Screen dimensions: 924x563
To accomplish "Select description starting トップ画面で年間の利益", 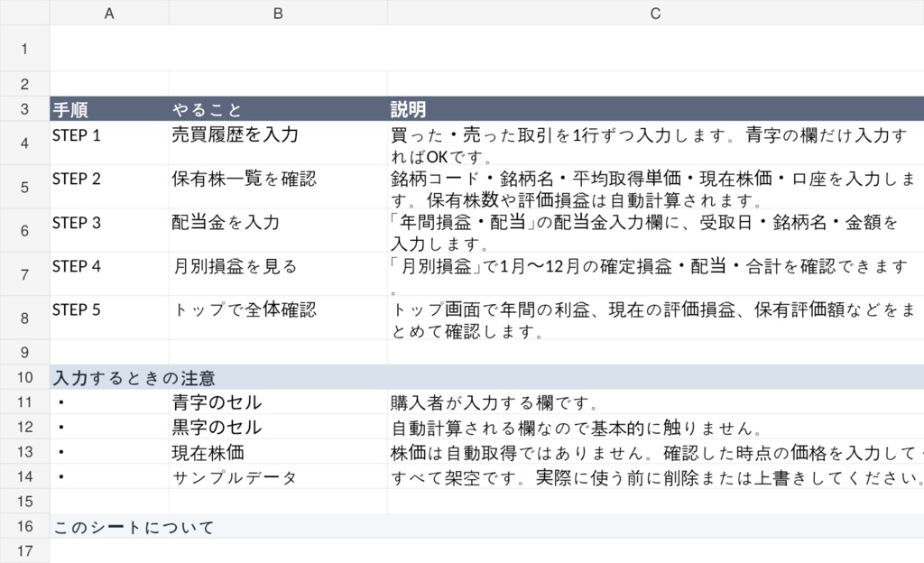I will click(655, 318).
